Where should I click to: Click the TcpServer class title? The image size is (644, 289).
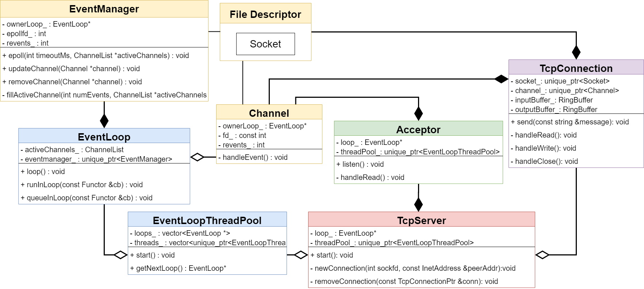point(422,221)
